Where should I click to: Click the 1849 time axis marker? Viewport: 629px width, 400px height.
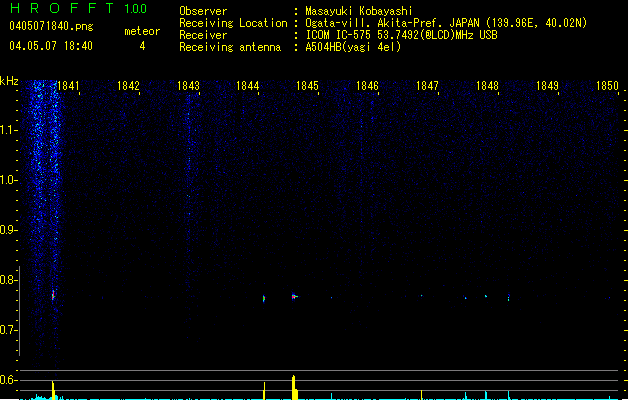click(x=547, y=86)
